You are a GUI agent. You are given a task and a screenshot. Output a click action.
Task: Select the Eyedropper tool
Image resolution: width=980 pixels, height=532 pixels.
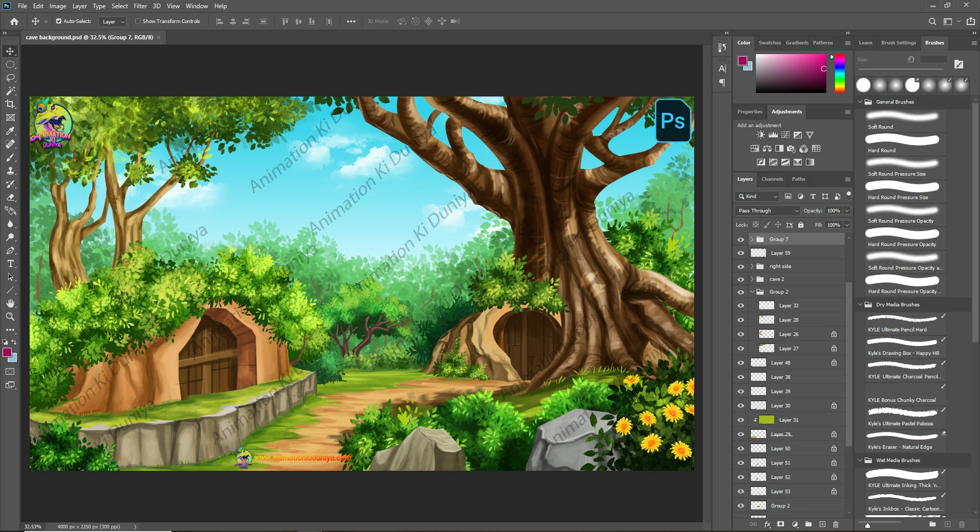(x=10, y=131)
